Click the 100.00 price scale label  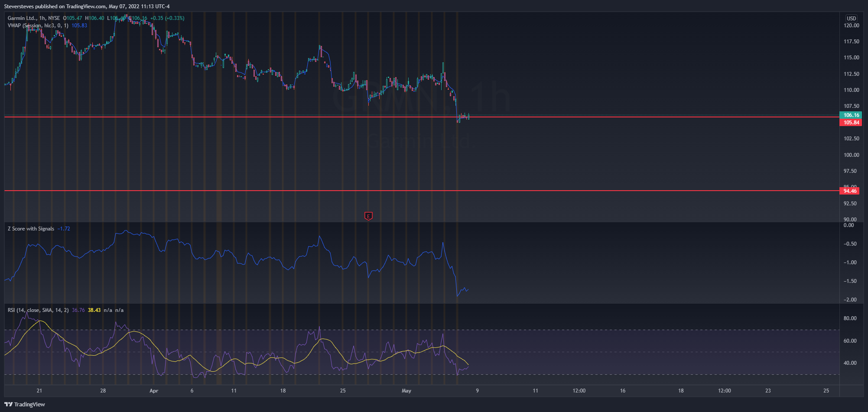pyautogui.click(x=851, y=155)
